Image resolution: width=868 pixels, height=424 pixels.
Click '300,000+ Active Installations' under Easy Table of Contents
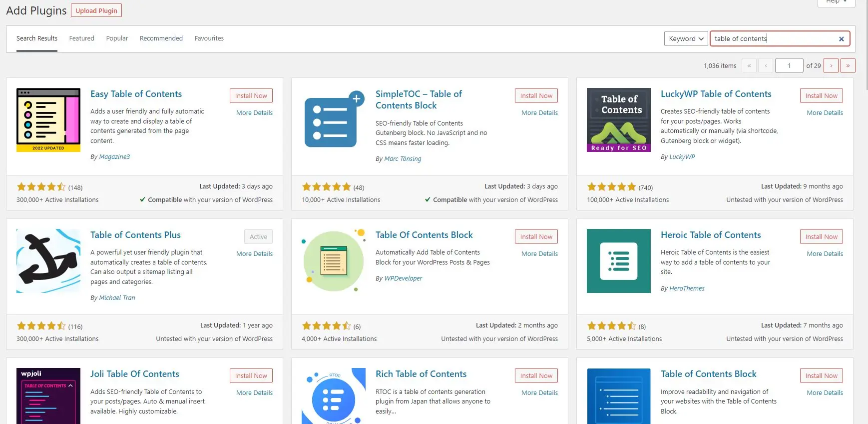point(57,200)
